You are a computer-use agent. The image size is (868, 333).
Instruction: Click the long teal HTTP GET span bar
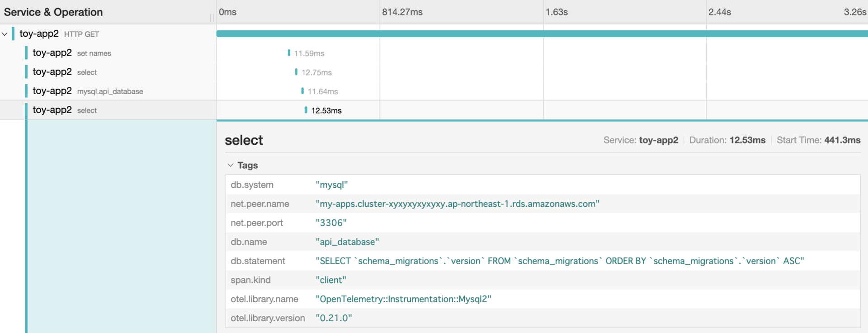click(542, 34)
